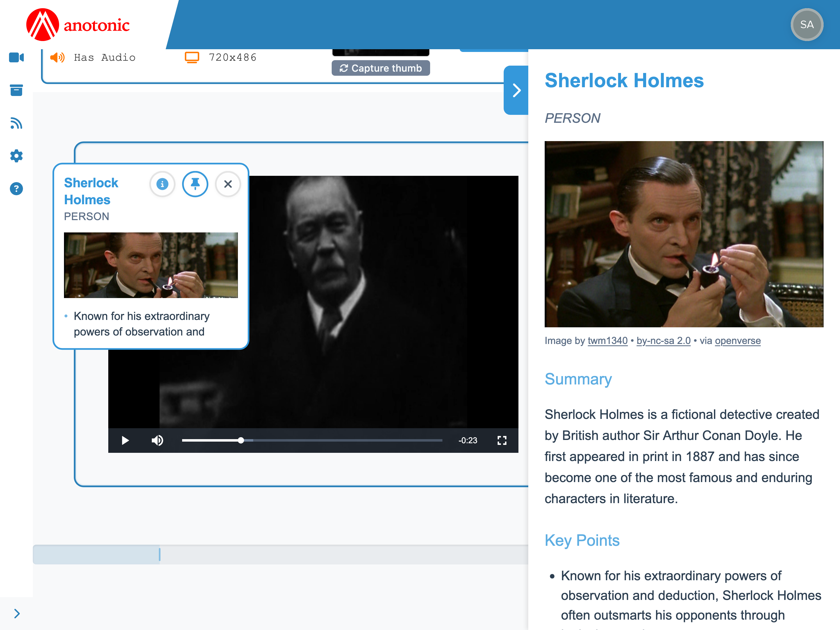Open the RSS feed sidebar icon

coord(16,123)
